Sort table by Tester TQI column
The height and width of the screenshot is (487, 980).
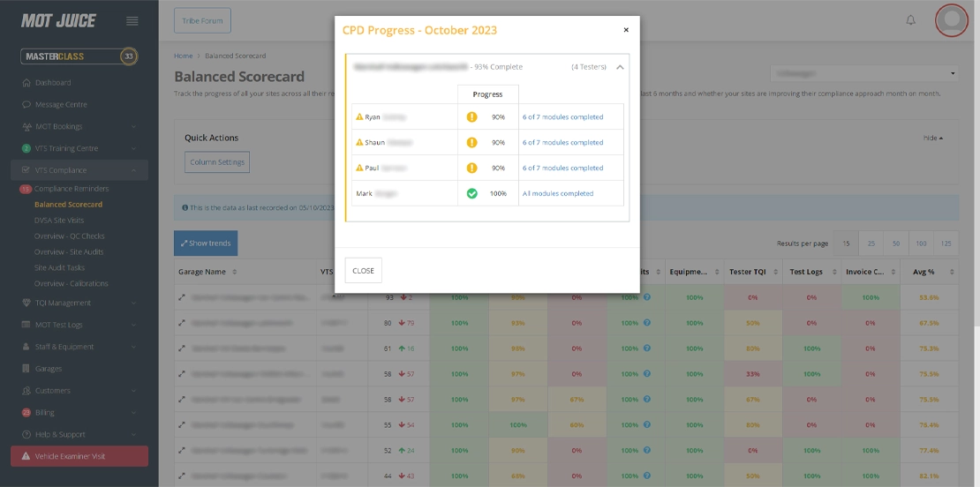[x=753, y=273]
